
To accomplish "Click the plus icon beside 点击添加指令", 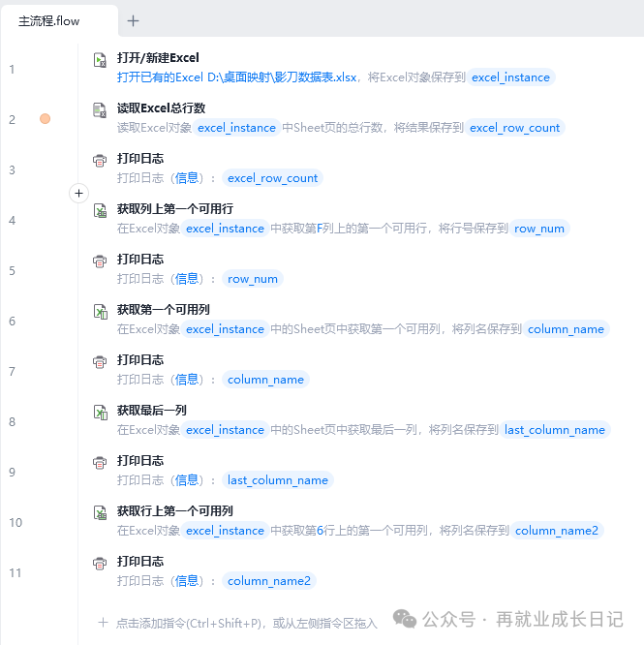I will pos(103,623).
